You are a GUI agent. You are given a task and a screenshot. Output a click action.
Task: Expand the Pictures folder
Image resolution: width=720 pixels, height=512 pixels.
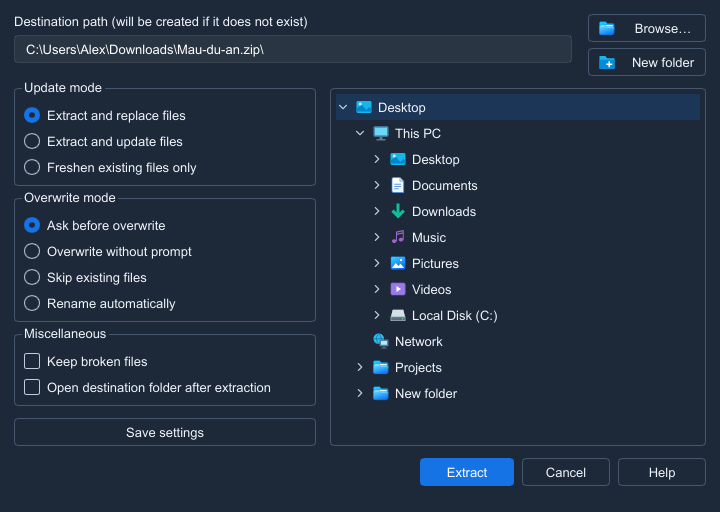pos(377,264)
